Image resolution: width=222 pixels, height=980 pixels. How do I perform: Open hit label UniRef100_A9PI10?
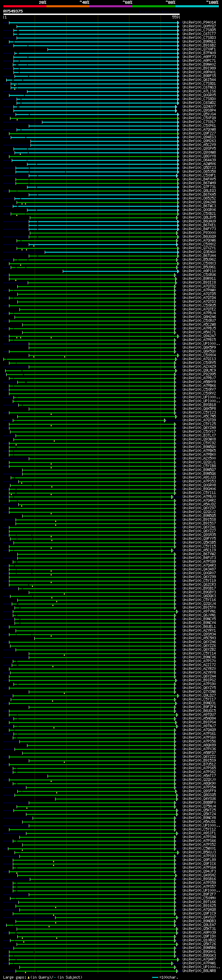click(x=199, y=271)
